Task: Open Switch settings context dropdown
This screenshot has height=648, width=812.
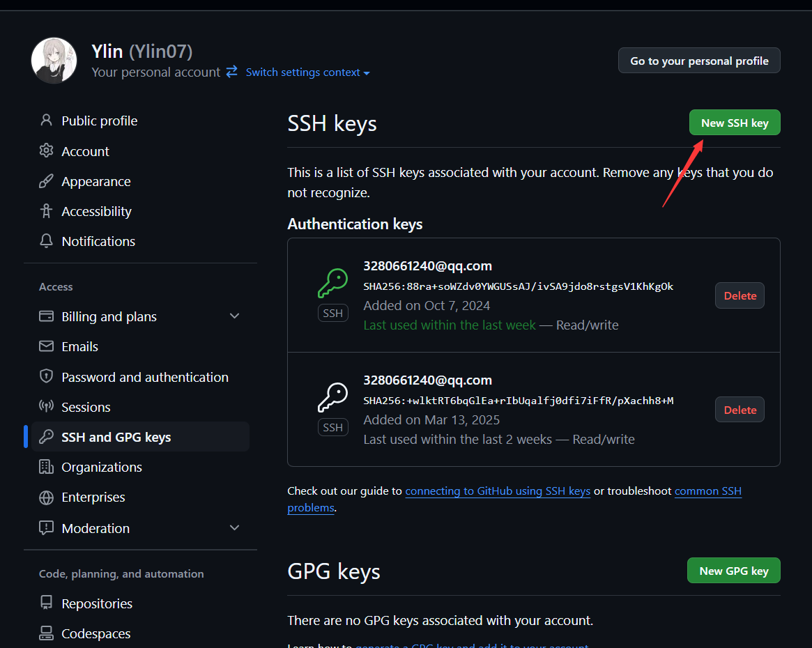Action: pos(307,72)
